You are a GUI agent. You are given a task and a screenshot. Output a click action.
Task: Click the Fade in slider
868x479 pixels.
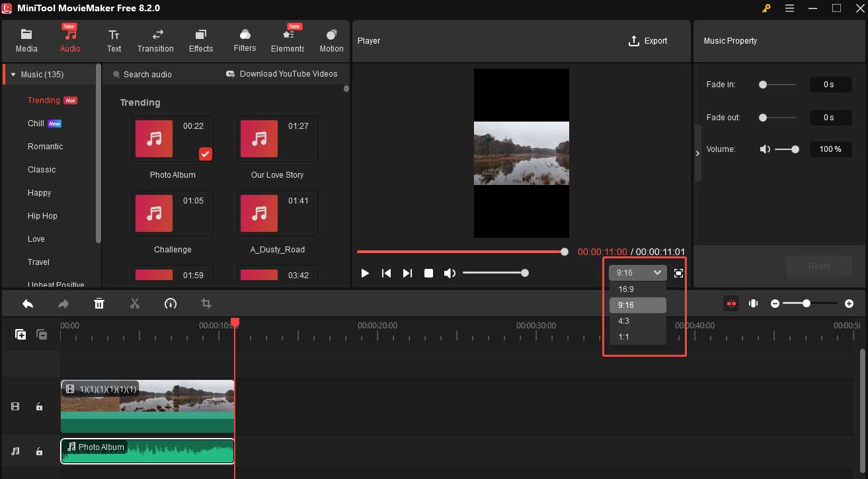(777, 85)
